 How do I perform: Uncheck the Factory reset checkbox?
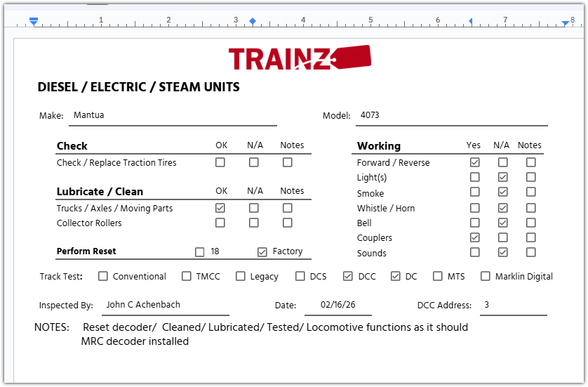(262, 252)
